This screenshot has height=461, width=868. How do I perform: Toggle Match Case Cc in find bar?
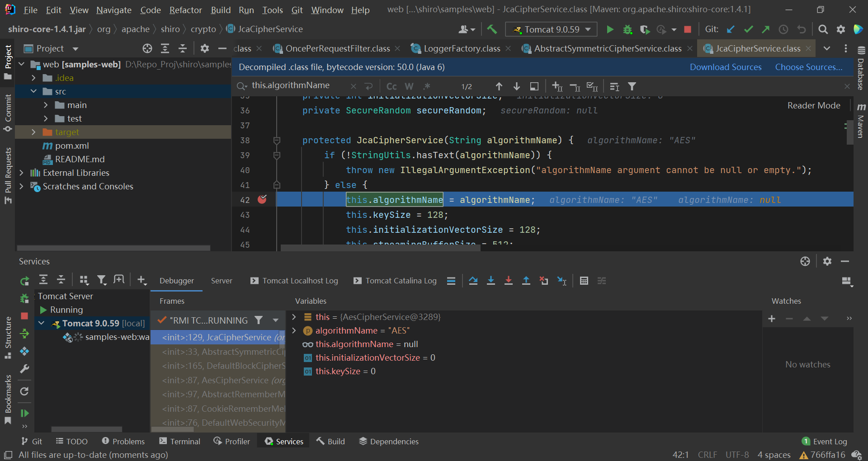(x=392, y=86)
